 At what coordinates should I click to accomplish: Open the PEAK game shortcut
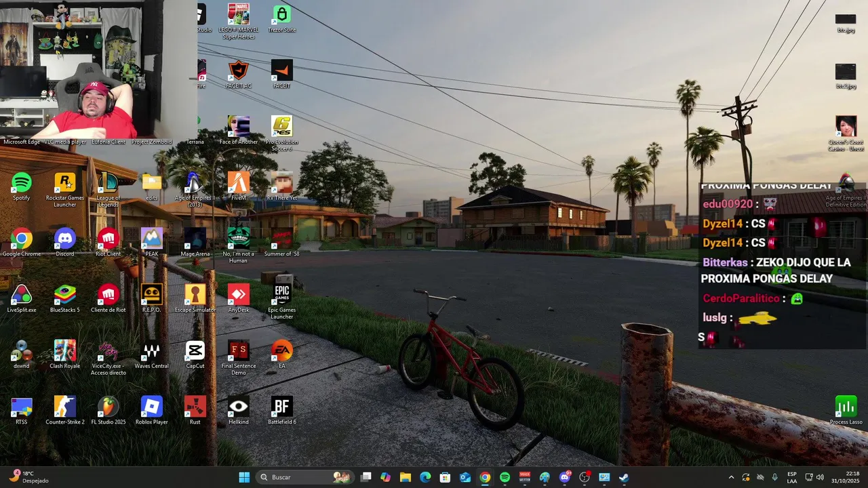(x=152, y=243)
